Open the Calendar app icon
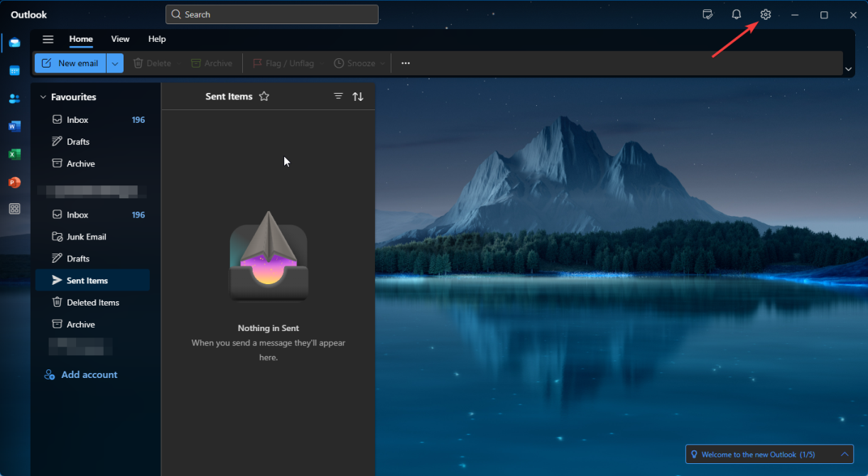 coord(14,70)
